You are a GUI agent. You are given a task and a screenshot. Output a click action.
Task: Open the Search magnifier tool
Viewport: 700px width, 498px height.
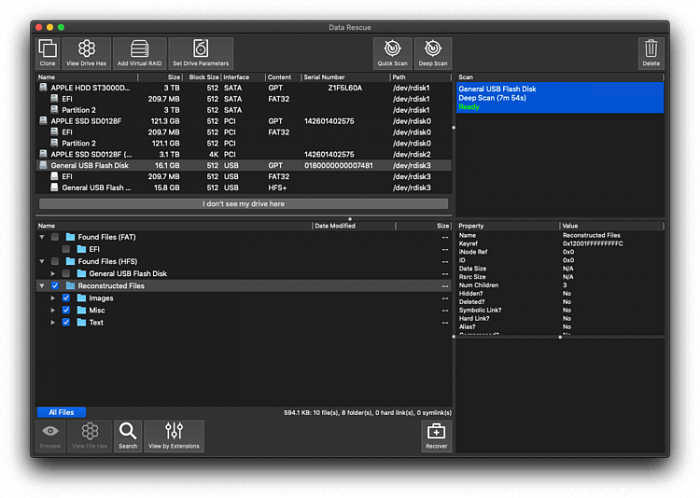point(128,436)
